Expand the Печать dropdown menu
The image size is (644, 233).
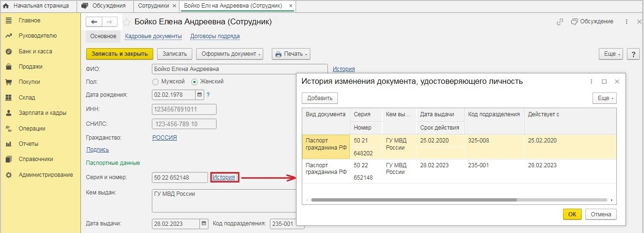(291, 54)
